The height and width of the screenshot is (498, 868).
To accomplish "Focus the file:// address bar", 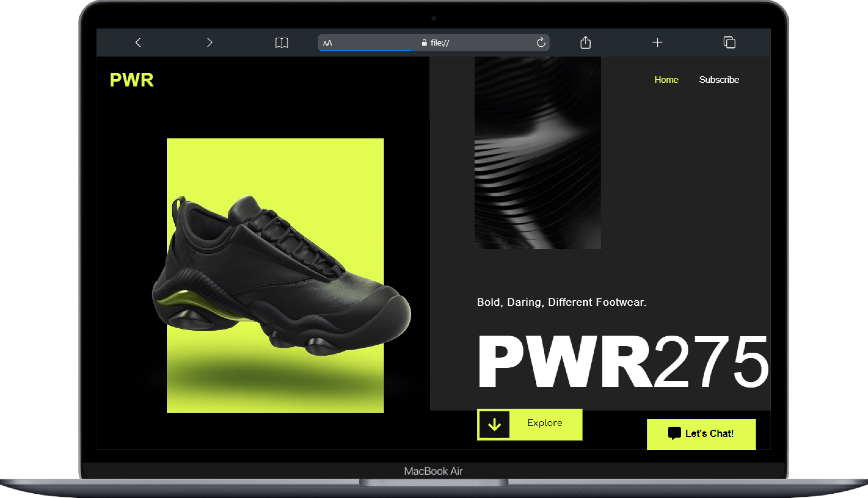I will (433, 43).
